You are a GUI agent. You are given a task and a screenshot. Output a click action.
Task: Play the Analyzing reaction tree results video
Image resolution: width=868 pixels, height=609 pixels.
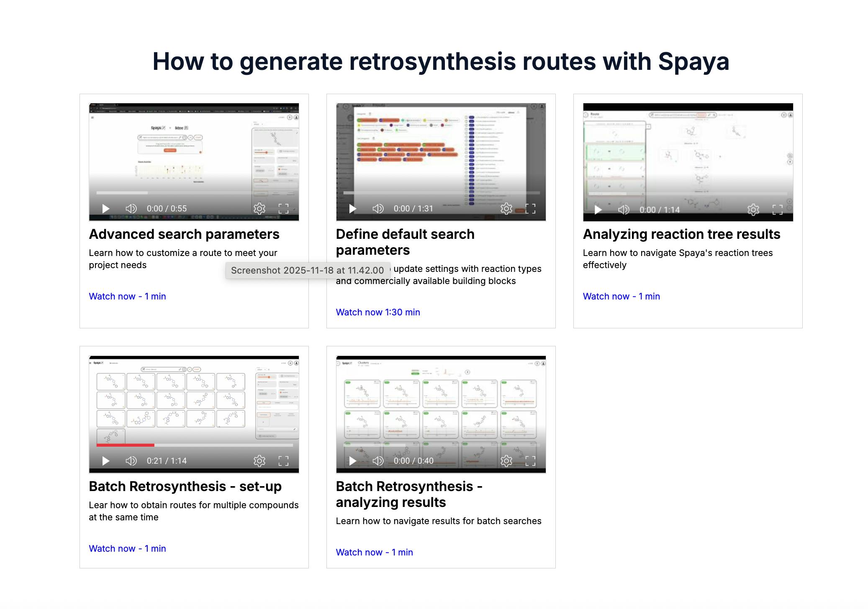click(x=598, y=210)
